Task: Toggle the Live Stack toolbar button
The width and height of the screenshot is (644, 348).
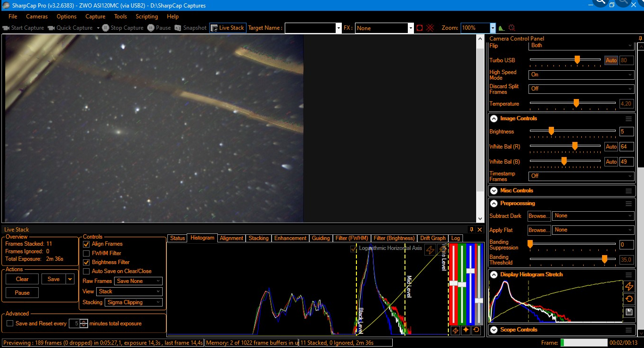Action: [227, 28]
